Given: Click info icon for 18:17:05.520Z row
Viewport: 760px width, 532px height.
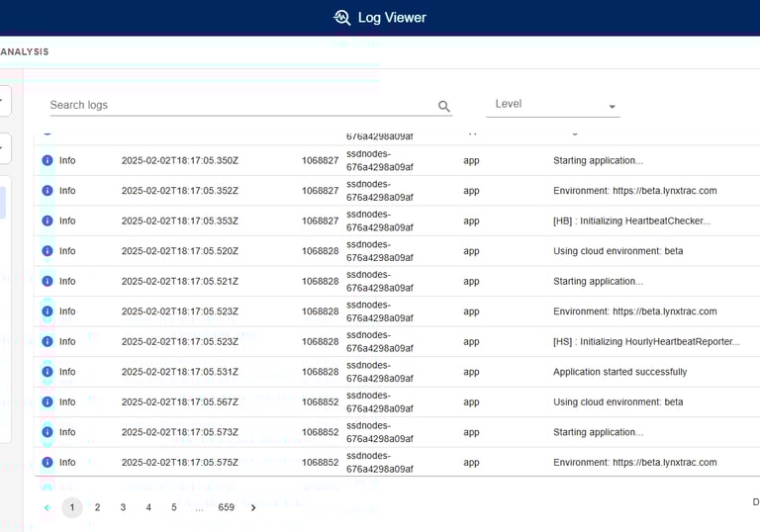Looking at the screenshot, I should (x=47, y=251).
